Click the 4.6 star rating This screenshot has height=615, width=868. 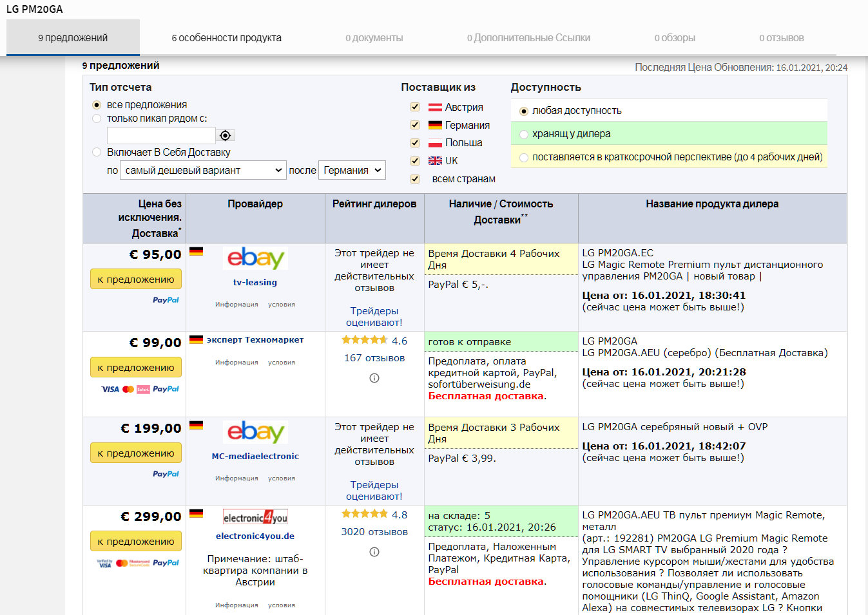(x=374, y=341)
